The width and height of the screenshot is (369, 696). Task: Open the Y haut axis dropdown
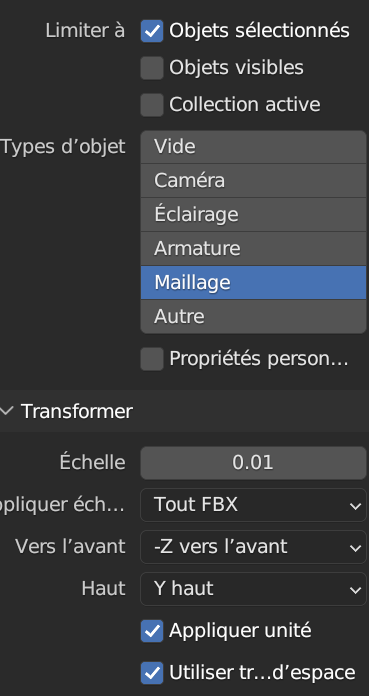coord(254,589)
